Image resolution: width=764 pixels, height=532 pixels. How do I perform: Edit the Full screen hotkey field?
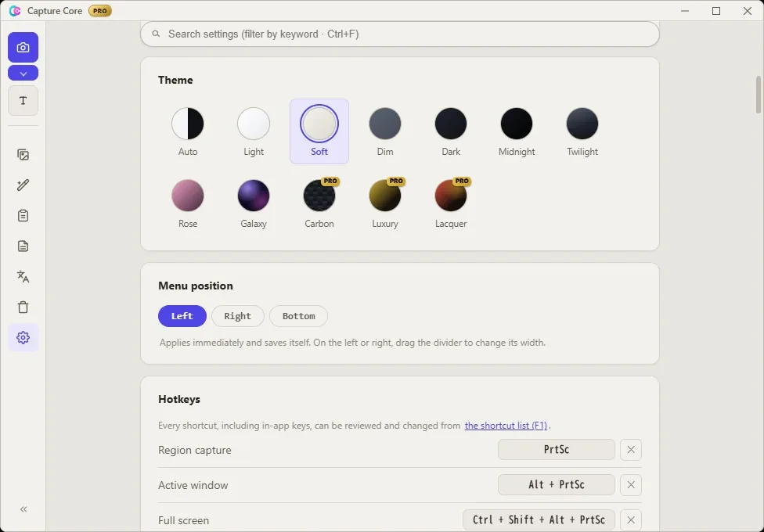[x=539, y=519]
